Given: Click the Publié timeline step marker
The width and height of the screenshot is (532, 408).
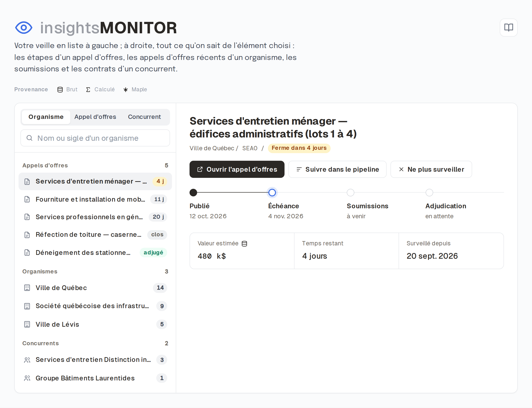Looking at the screenshot, I should (193, 193).
